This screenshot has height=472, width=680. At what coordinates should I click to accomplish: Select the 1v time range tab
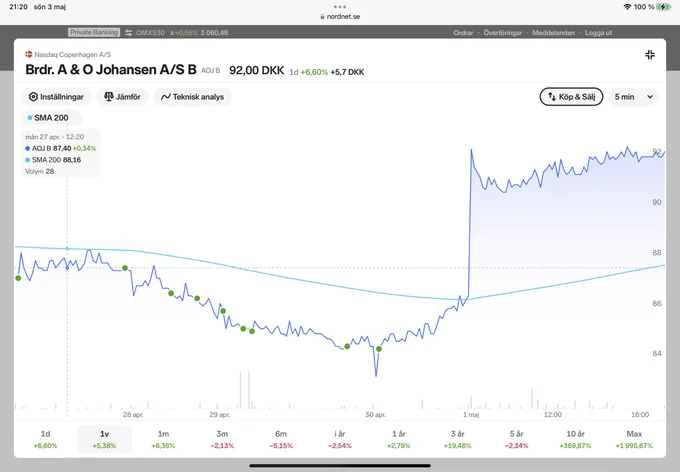[105, 439]
